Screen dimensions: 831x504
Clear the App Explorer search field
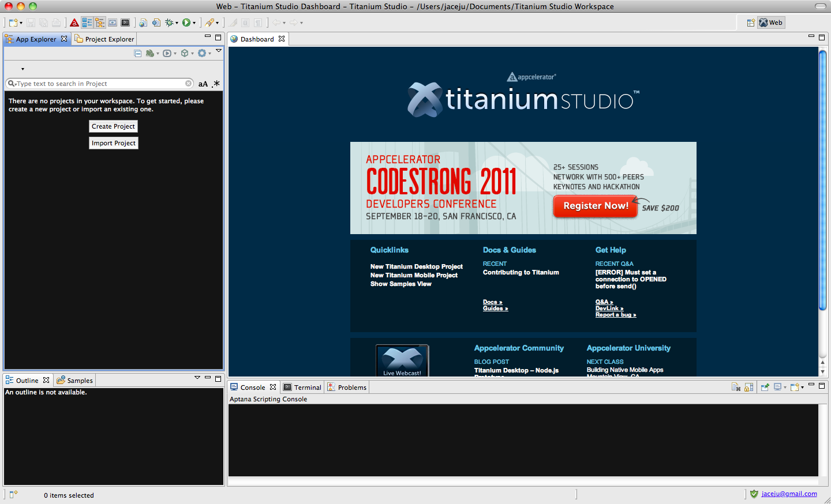pos(188,84)
